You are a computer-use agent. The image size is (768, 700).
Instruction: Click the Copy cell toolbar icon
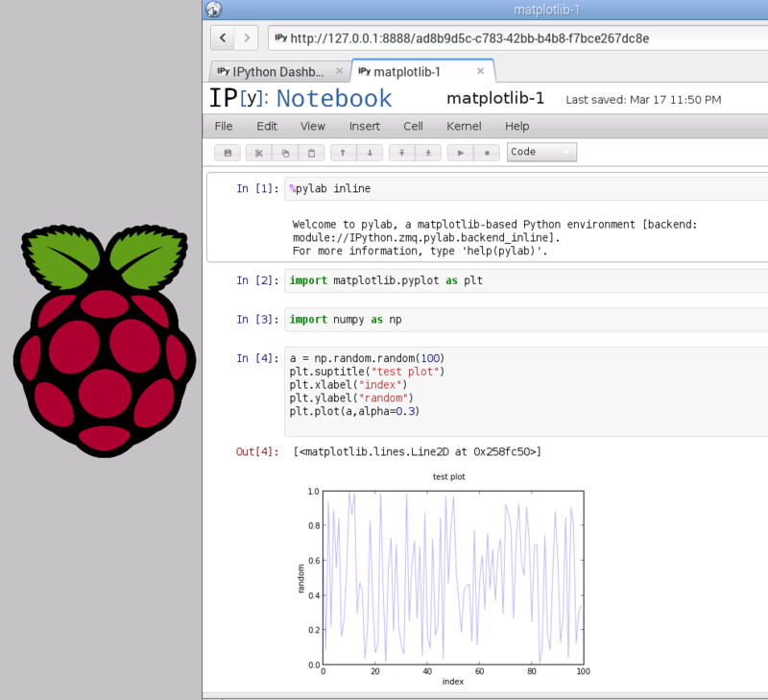[285, 153]
